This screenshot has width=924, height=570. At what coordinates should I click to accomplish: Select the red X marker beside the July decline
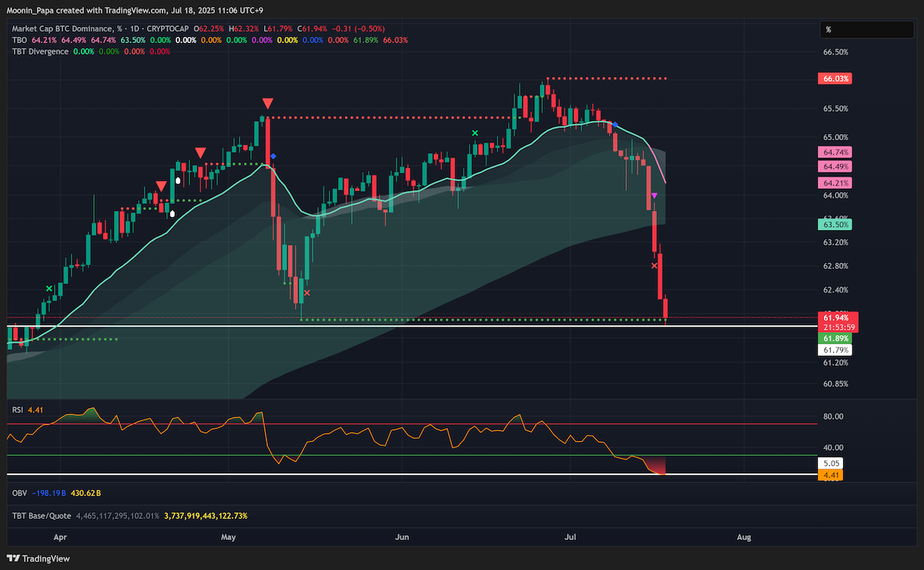655,266
